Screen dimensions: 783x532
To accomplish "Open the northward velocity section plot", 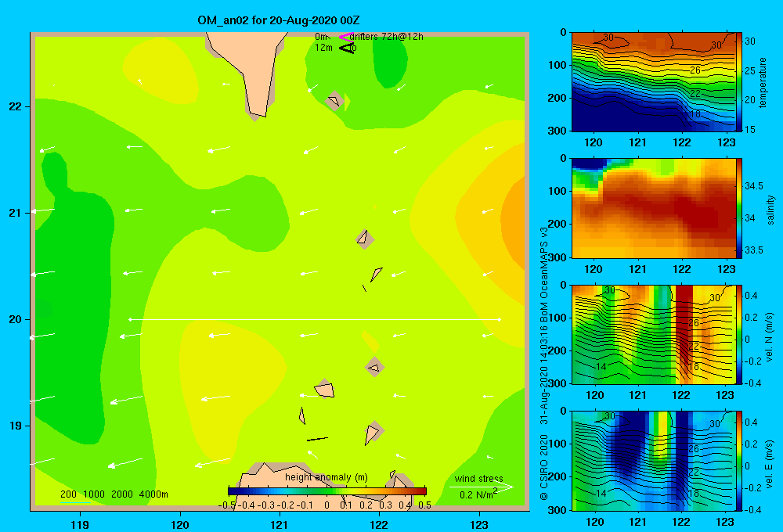I will click(x=653, y=334).
